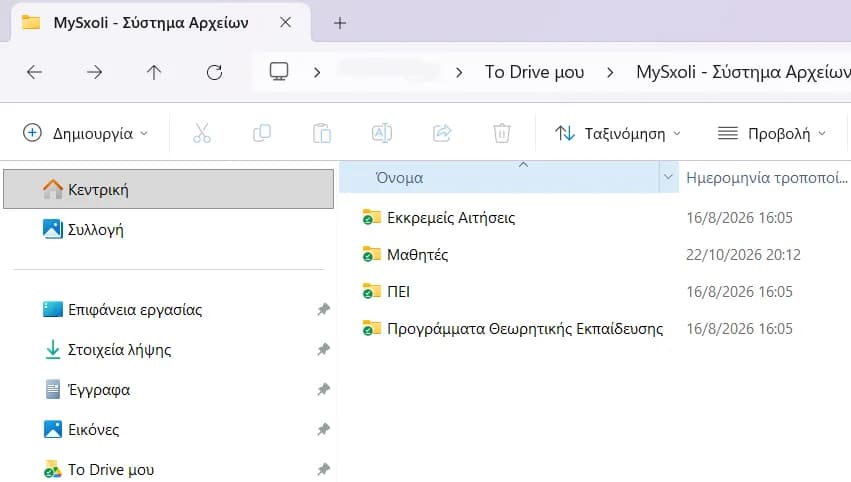Expand the chevron before Το Drive μου in the address bar
This screenshot has height=482, width=851.
click(x=459, y=72)
